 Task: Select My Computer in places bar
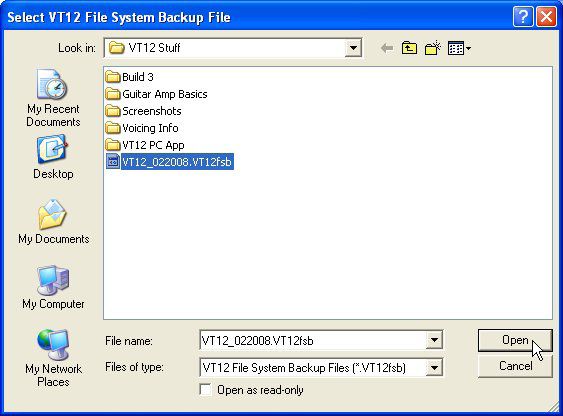point(53,287)
